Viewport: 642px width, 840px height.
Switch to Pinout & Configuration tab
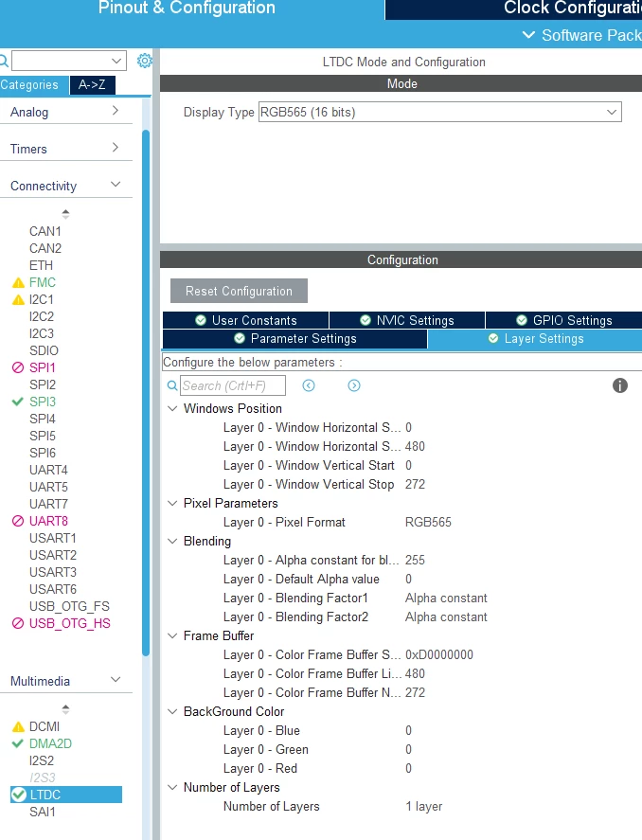pyautogui.click(x=187, y=8)
